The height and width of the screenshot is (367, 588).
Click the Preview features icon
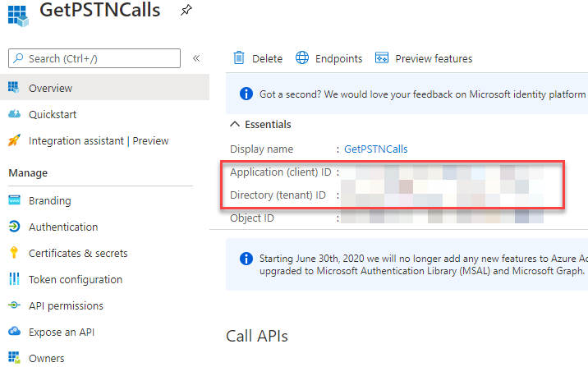[x=382, y=58]
